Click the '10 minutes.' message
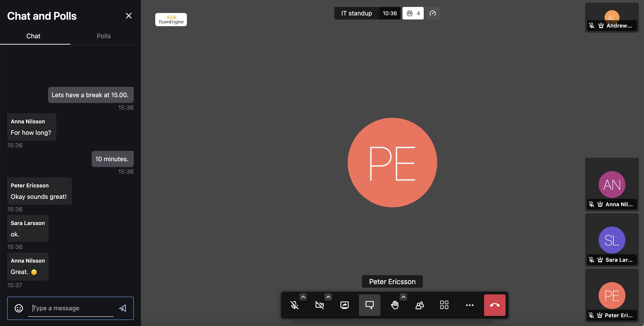The image size is (644, 326). pyautogui.click(x=112, y=159)
